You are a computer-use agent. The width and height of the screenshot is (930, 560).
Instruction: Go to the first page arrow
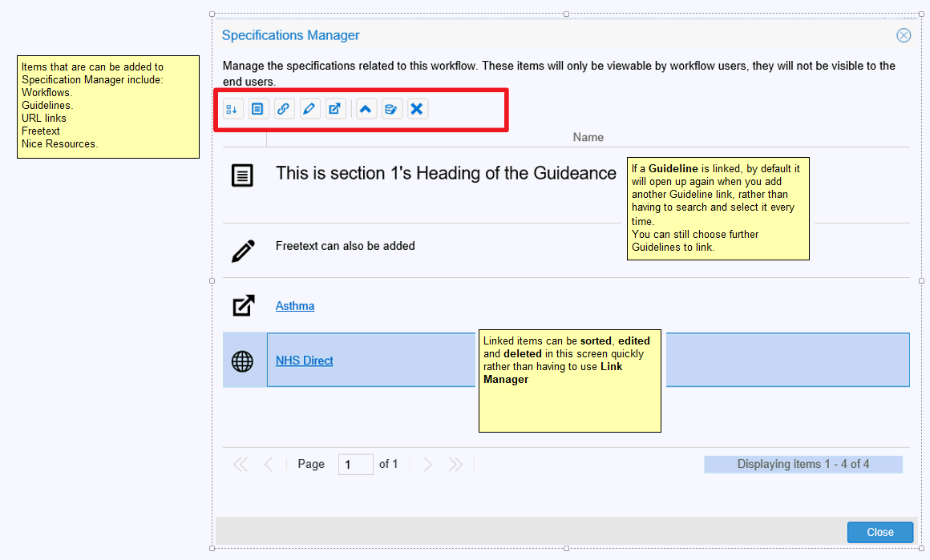coord(240,465)
